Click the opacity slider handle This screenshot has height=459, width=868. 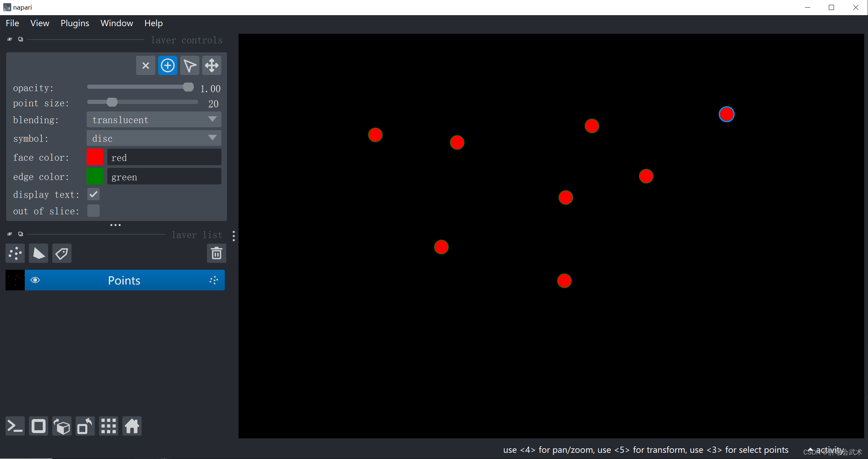188,87
